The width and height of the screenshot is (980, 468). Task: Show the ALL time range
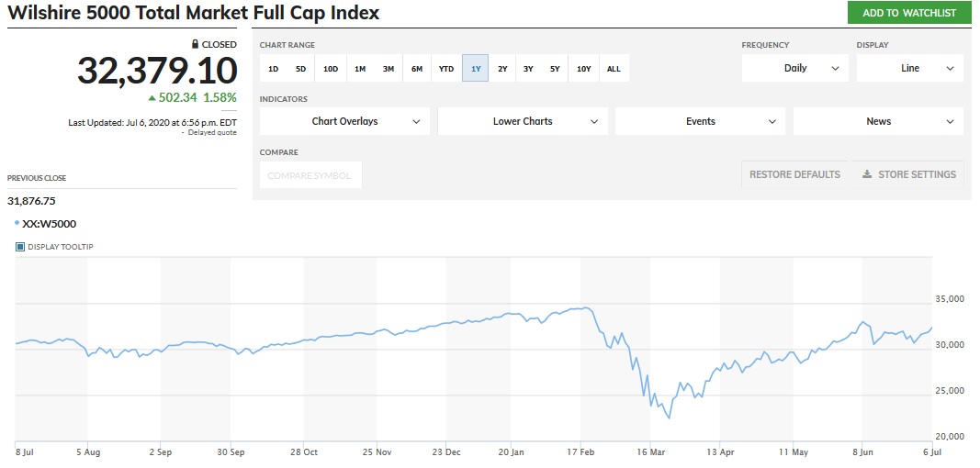(x=614, y=69)
